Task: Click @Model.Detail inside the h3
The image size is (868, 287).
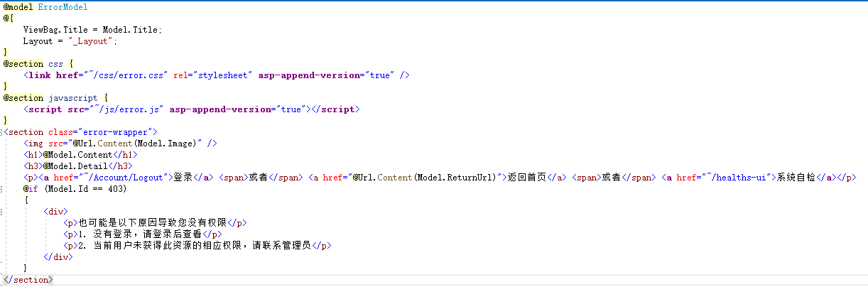Action: (75, 166)
